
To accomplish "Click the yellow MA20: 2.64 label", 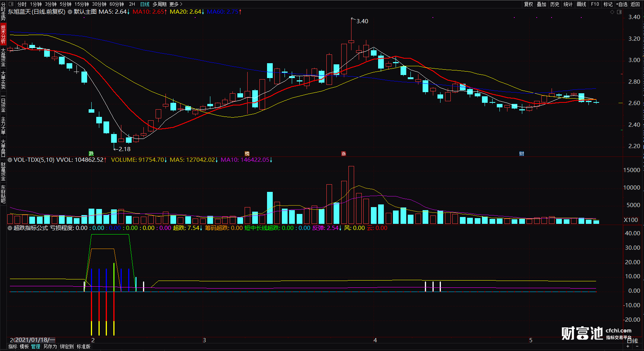I will pyautogui.click(x=187, y=12).
